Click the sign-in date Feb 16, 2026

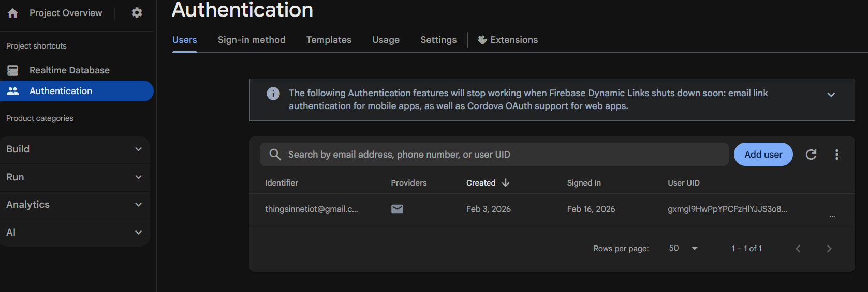591,209
